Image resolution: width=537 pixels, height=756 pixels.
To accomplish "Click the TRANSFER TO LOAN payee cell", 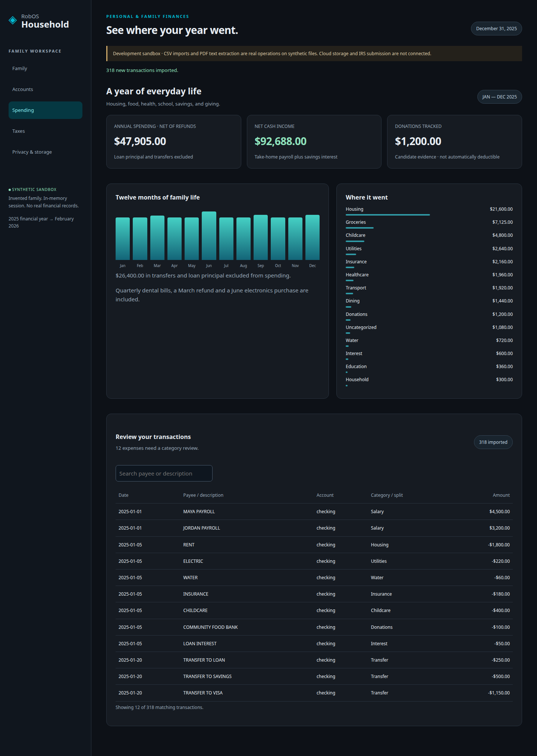I will click(x=204, y=660).
